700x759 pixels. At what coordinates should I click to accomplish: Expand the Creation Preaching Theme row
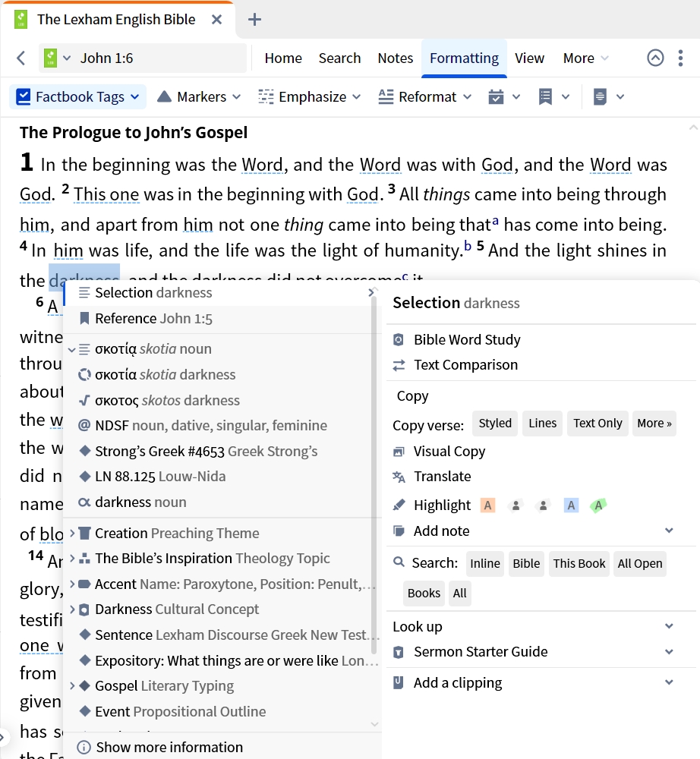tap(72, 533)
